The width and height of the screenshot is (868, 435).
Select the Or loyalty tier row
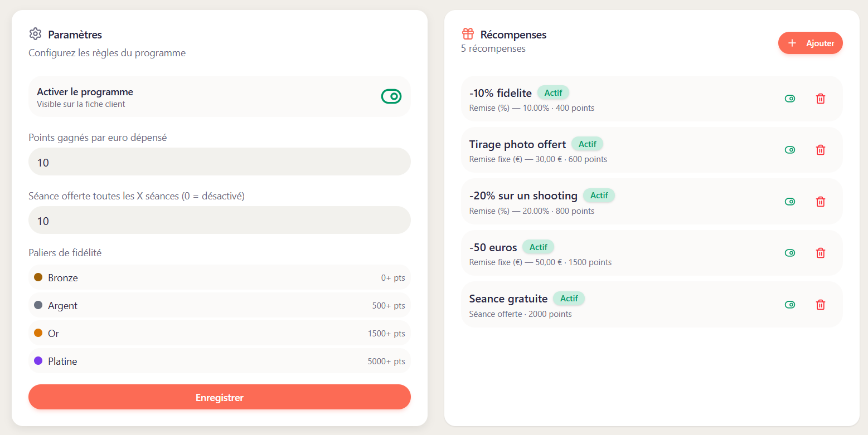click(219, 333)
